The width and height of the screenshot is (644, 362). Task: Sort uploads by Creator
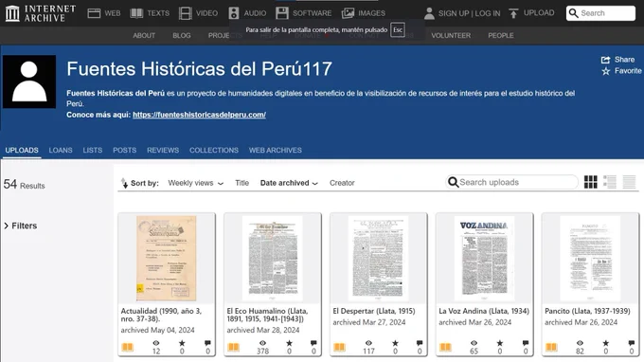tap(342, 183)
